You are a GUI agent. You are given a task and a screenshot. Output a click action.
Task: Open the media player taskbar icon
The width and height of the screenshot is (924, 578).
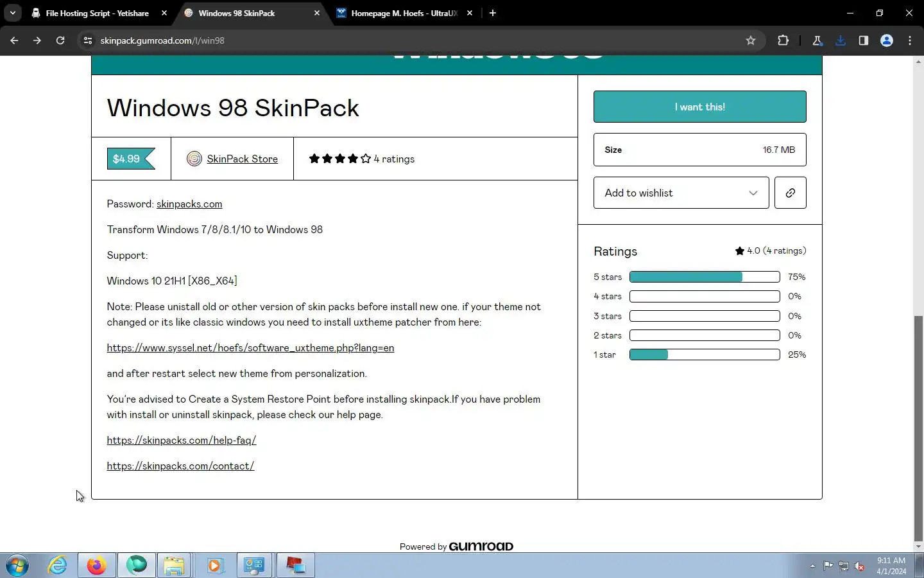[214, 566]
